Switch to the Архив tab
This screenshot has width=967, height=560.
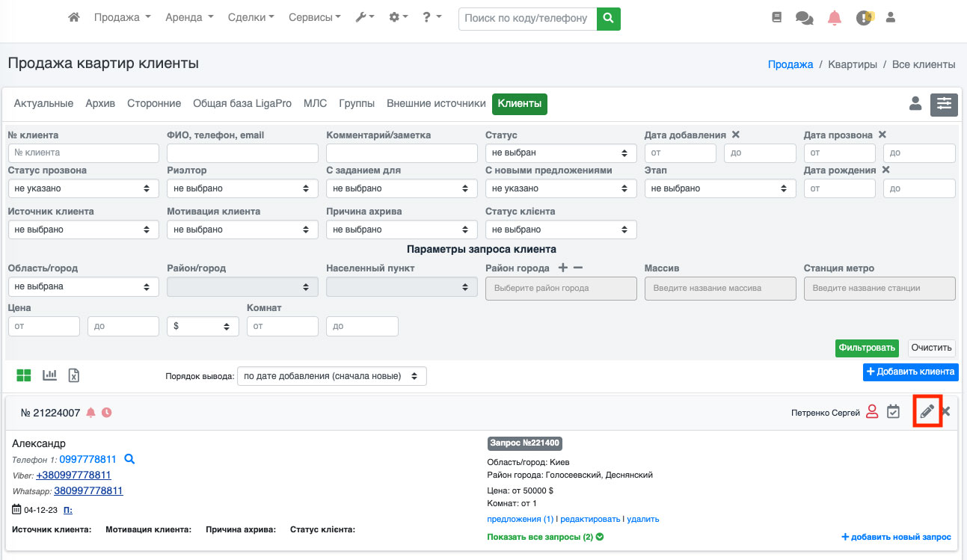coord(100,104)
